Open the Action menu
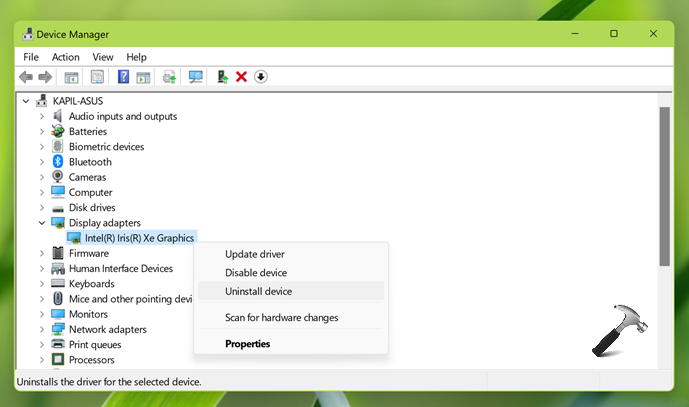 coord(65,57)
